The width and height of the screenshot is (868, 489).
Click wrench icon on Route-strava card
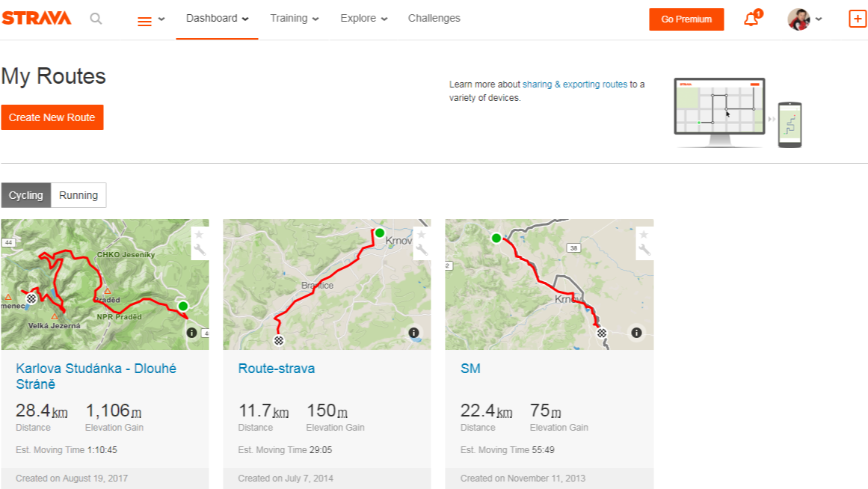422,250
